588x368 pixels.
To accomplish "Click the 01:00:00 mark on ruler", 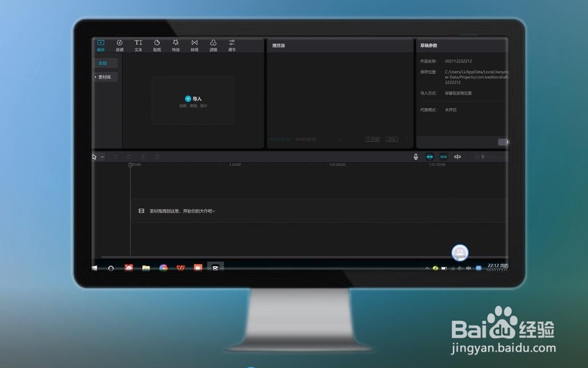I will [337, 164].
